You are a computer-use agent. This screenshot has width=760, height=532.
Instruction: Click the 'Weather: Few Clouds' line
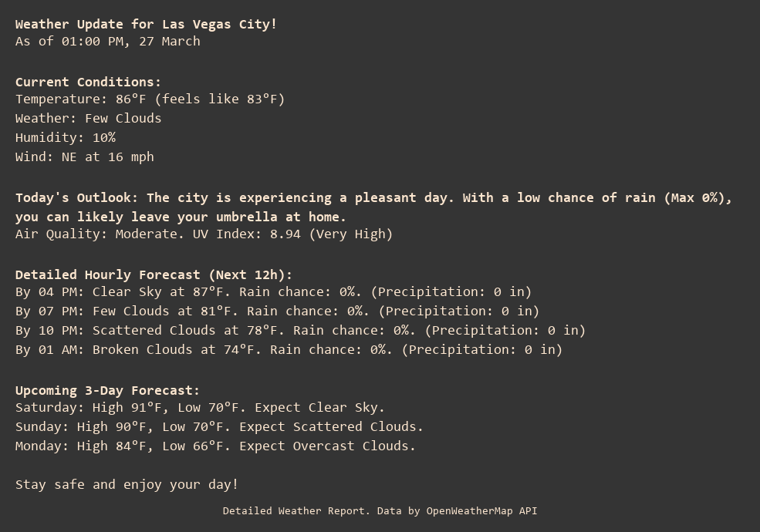coord(88,118)
